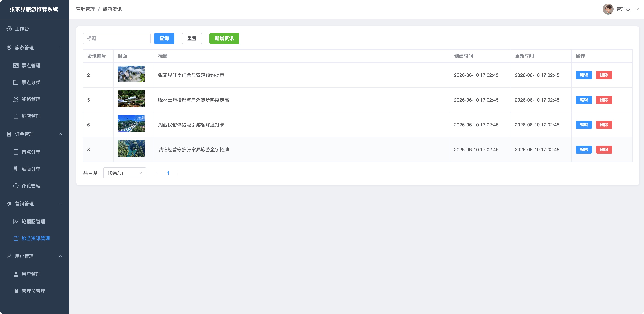Screen dimensions: 644x314
Task: Delete news row number 2
Action: pos(604,75)
